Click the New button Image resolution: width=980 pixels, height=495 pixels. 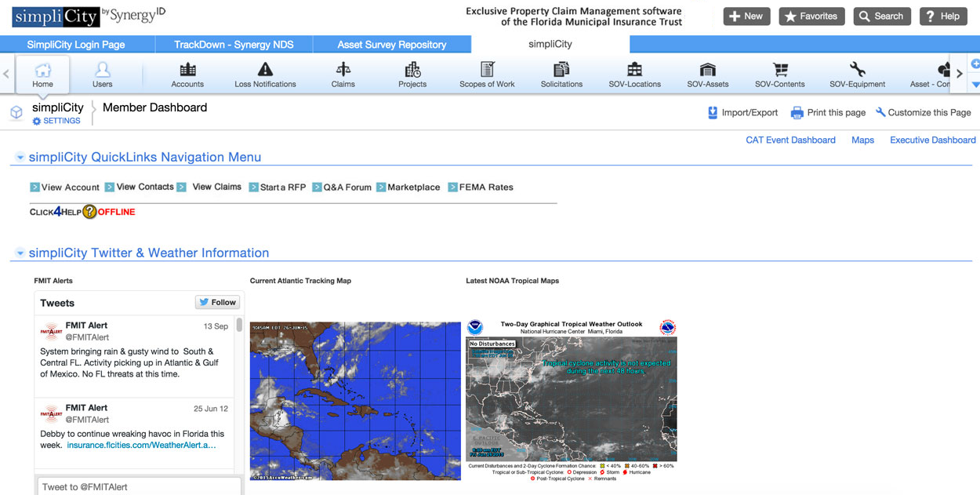coord(746,16)
